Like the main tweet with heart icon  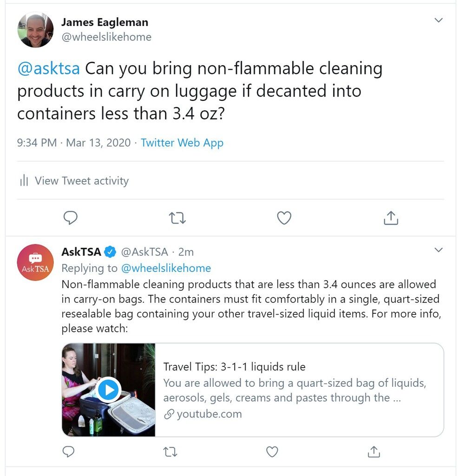284,218
